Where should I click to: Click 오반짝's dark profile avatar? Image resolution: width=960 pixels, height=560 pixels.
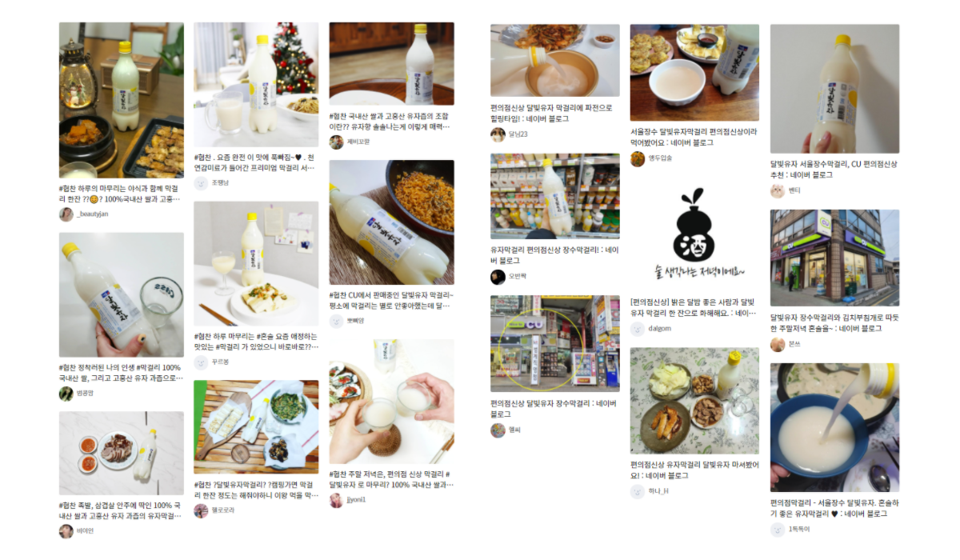[498, 277]
